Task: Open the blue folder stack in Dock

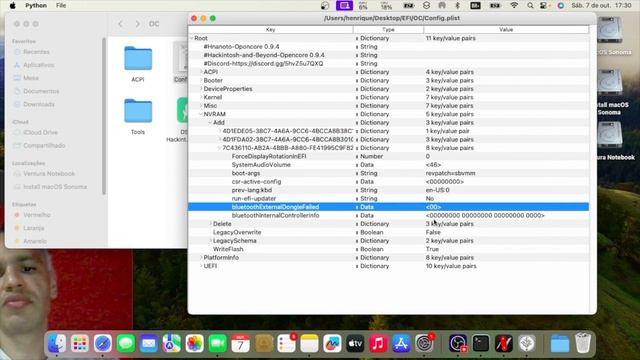Action: click(560, 343)
